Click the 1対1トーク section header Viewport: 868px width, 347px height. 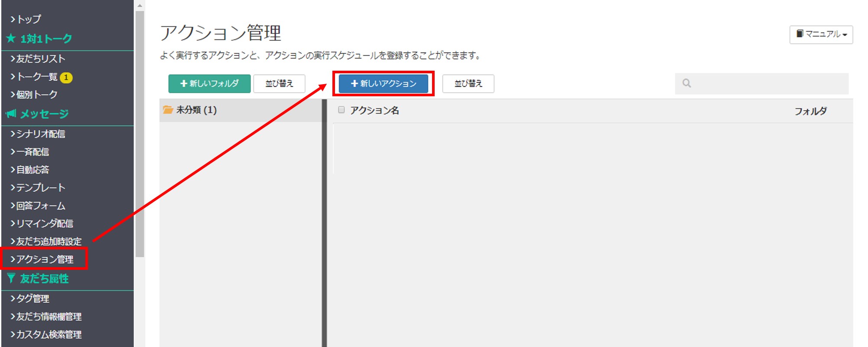[x=46, y=39]
